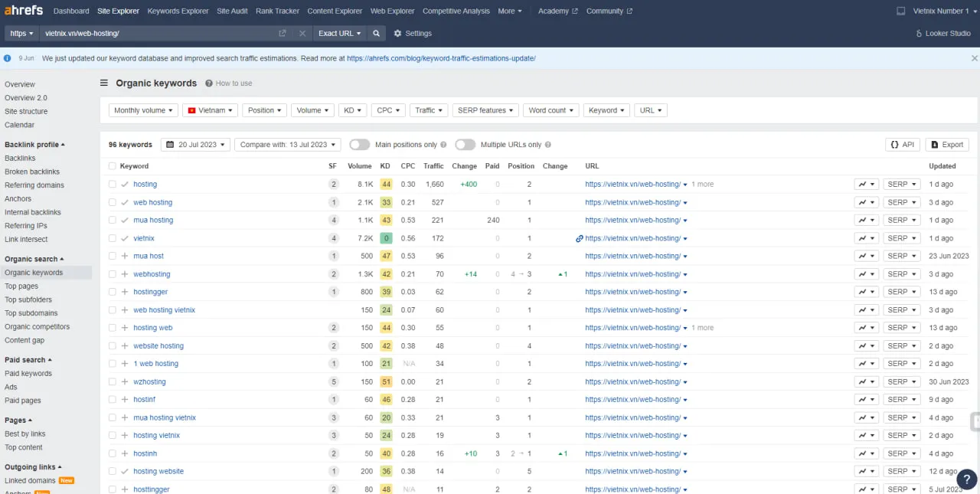Click the URL input field vietnix.vn/web-hosting/
The image size is (980, 494).
159,34
